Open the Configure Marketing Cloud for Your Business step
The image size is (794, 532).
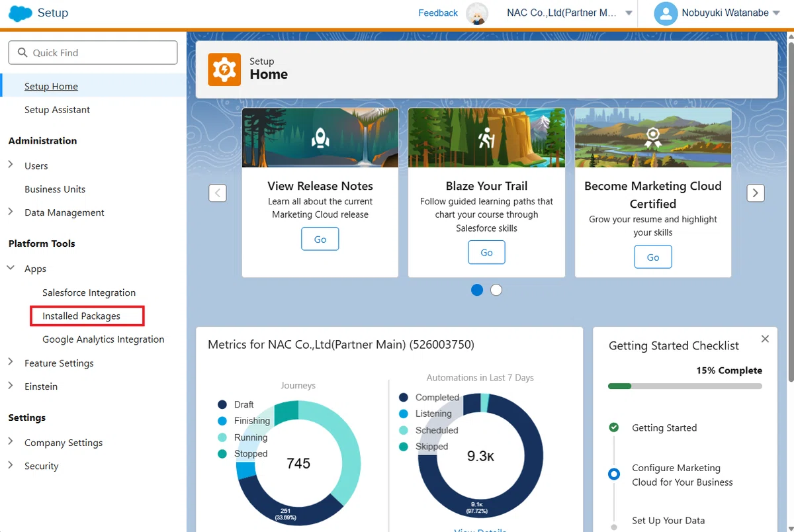click(682, 475)
